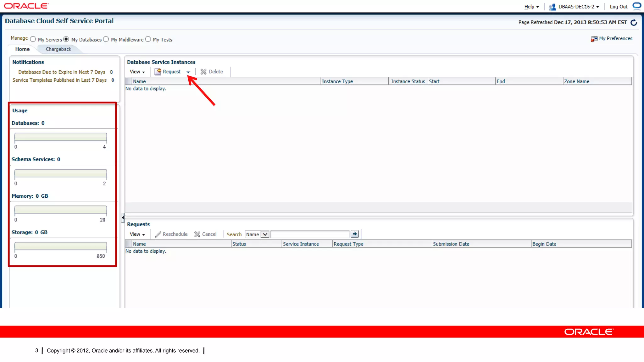Open View menu in Database Service Instances
The height and width of the screenshot is (362, 644).
tap(137, 72)
